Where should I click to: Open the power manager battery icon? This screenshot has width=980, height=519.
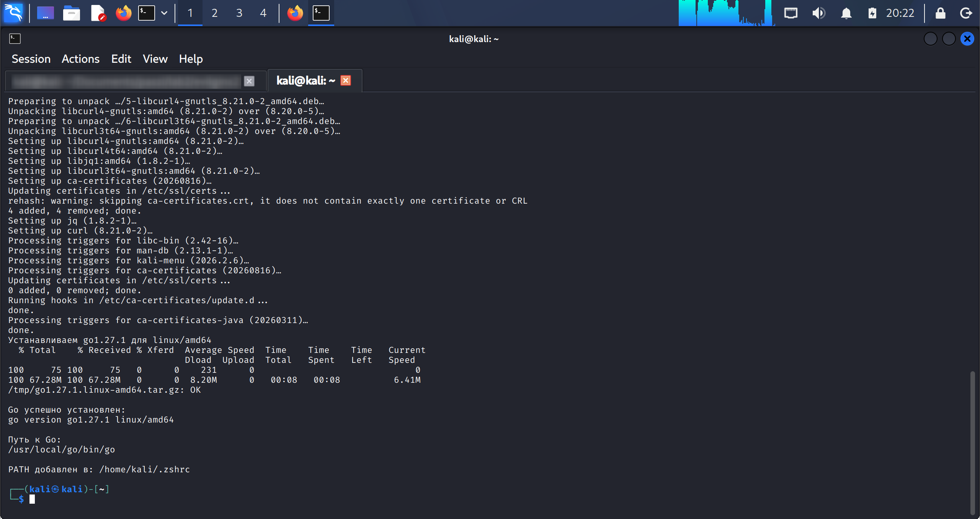(872, 13)
